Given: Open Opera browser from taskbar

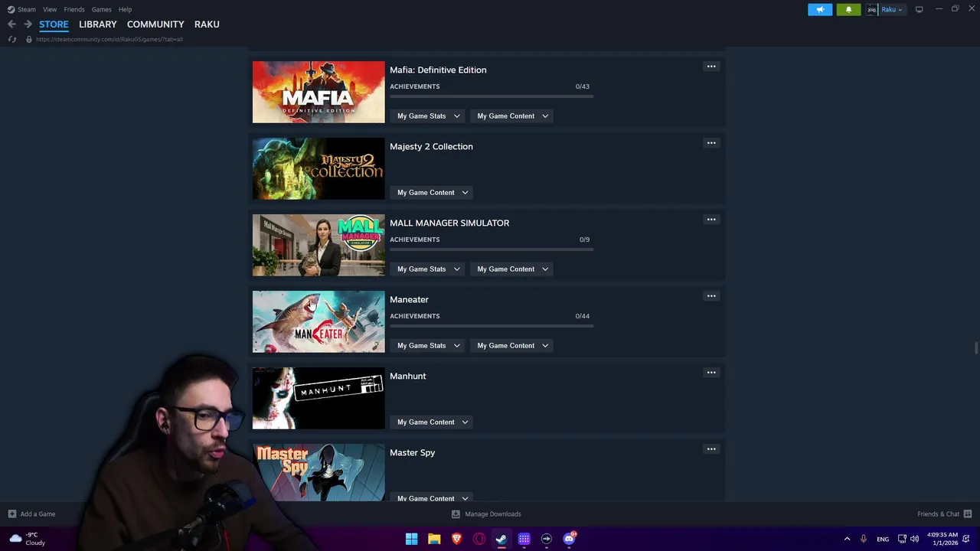Looking at the screenshot, I should tap(479, 539).
